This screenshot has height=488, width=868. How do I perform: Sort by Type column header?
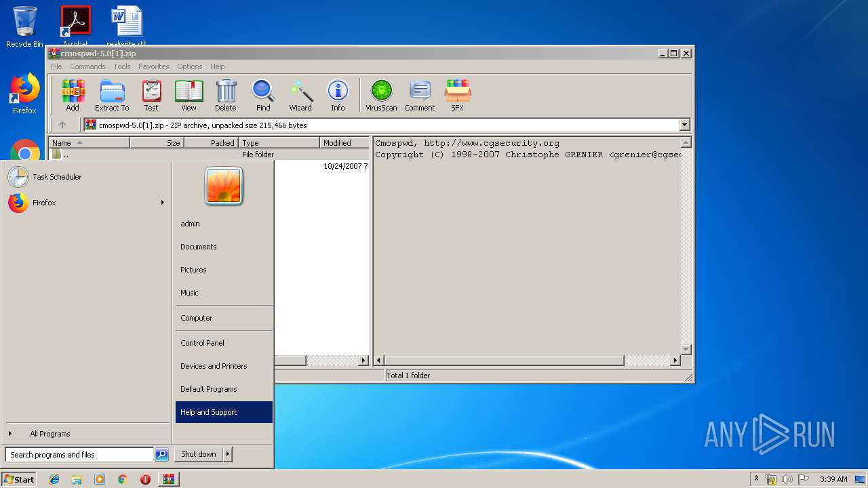click(279, 142)
